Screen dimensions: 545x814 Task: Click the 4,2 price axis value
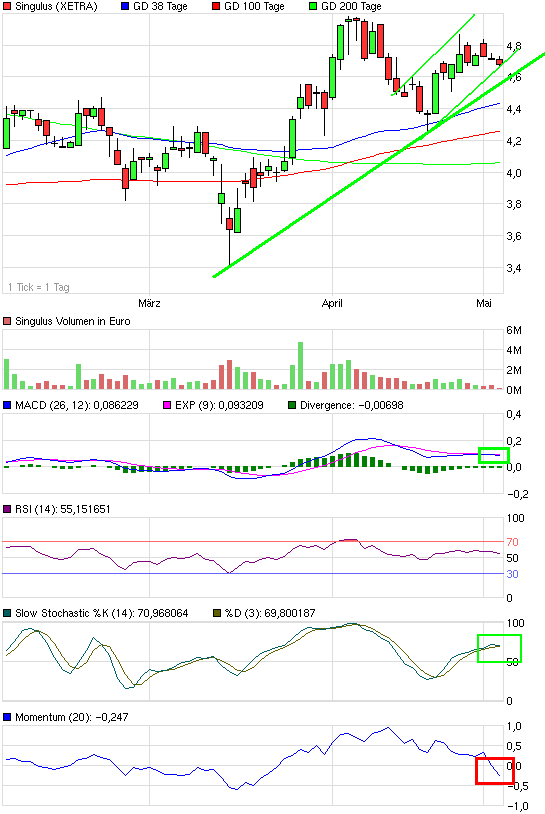[514, 141]
